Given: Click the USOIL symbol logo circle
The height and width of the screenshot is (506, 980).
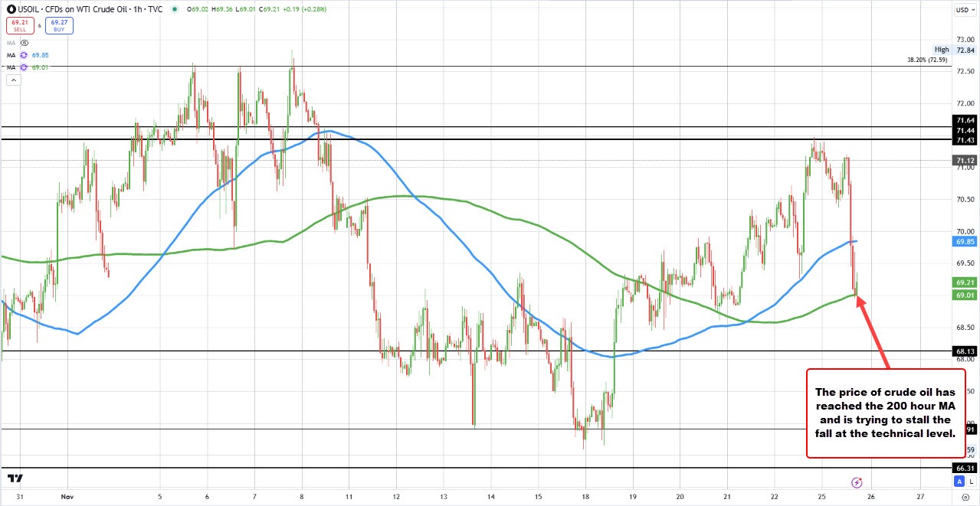Looking at the screenshot, I should pos(11,9).
